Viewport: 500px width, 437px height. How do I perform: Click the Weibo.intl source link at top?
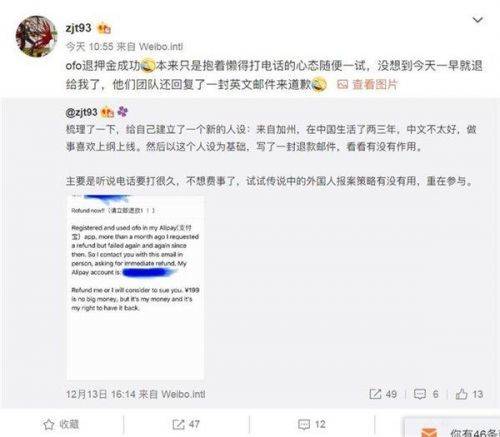[x=161, y=47]
